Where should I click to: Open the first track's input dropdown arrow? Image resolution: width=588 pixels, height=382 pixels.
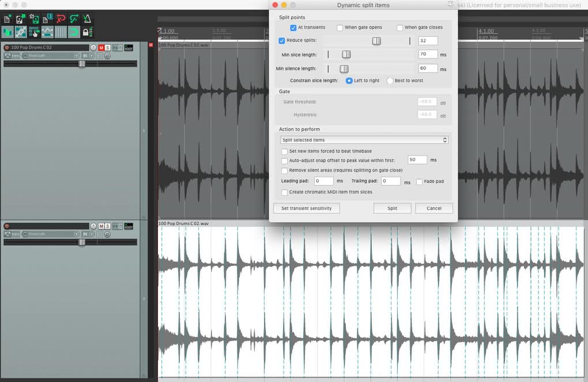point(77,56)
